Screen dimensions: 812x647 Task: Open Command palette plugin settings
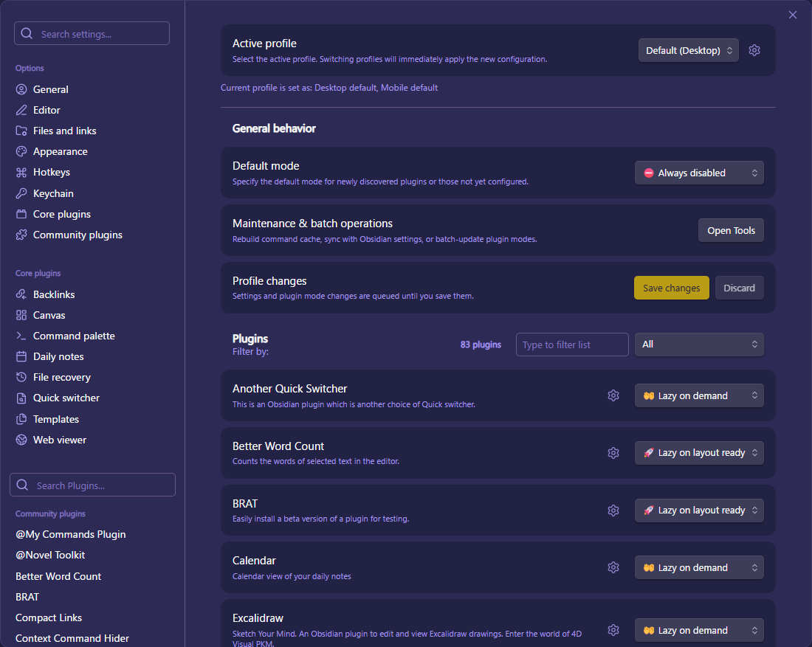[74, 336]
